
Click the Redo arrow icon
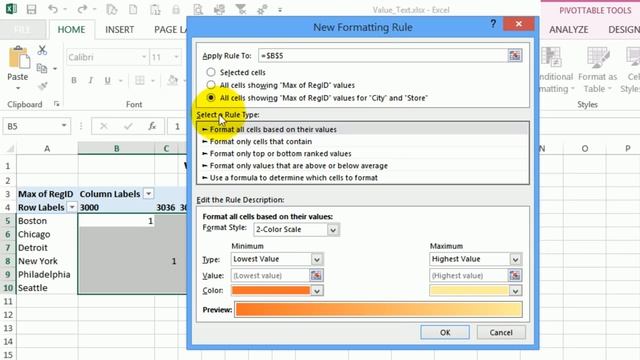pyautogui.click(x=82, y=9)
